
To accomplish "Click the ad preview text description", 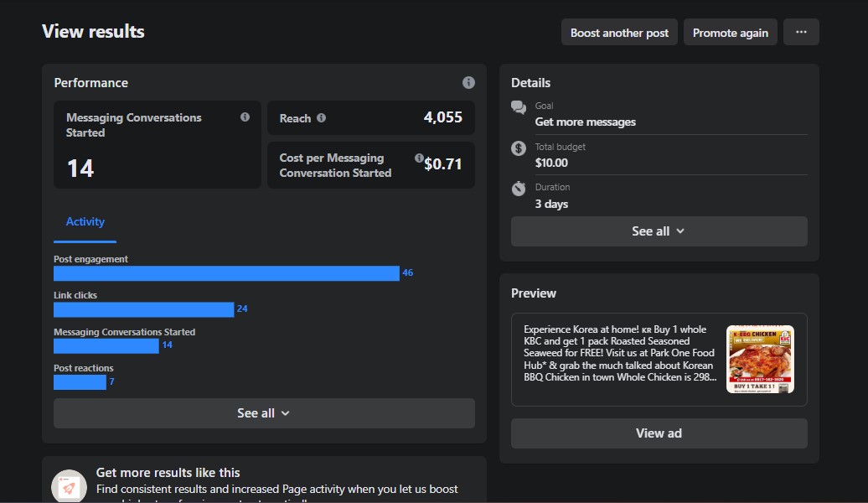I will coord(619,354).
